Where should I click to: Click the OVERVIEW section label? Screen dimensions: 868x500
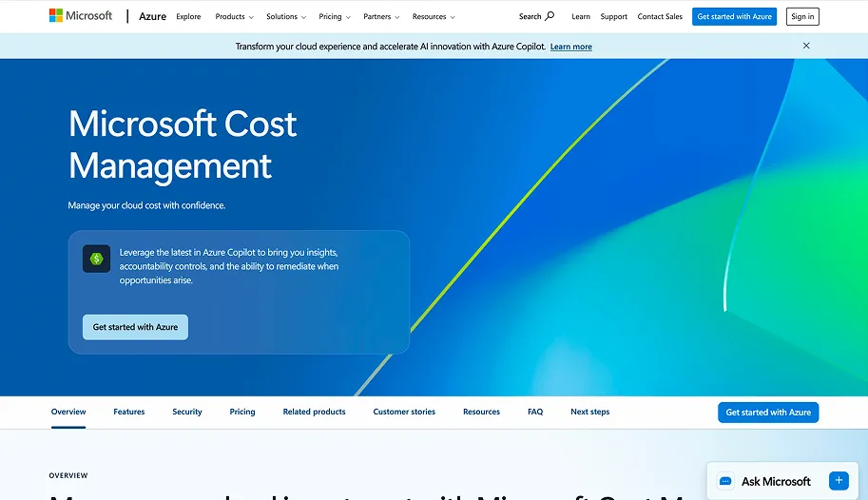pos(68,475)
